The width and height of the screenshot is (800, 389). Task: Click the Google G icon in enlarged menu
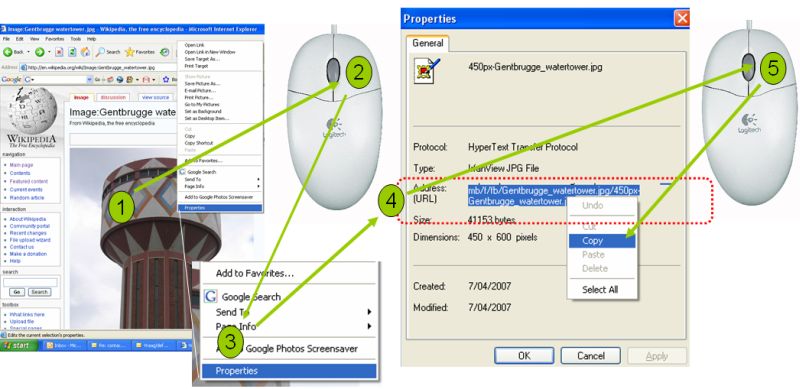[211, 297]
